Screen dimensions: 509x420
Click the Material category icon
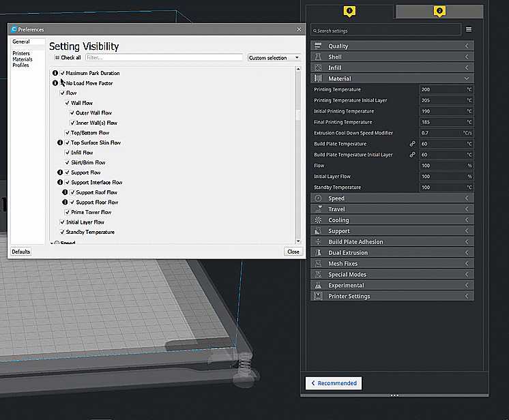point(318,78)
